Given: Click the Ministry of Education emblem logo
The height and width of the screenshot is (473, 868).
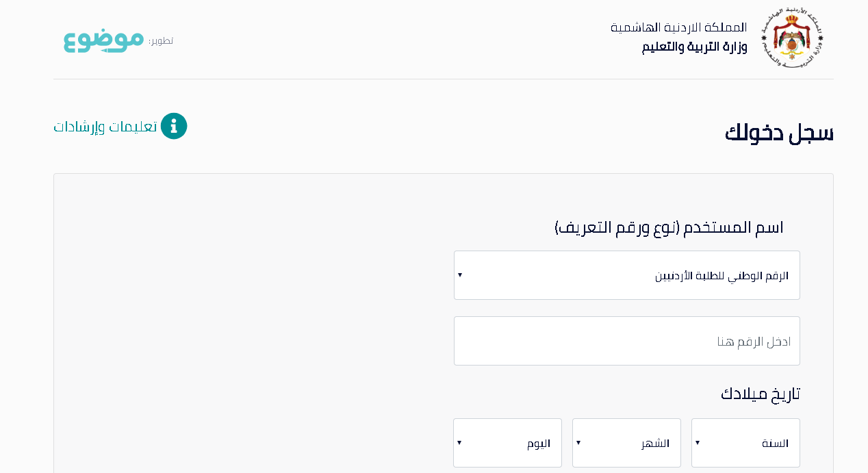Looking at the screenshot, I should pyautogui.click(x=793, y=38).
